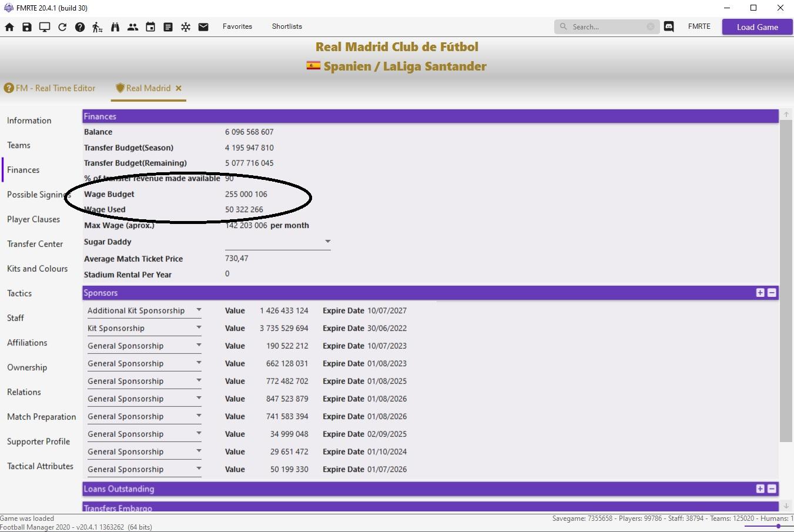Click the monitor screen icon
Screen dimensions: 794x532
[x=45, y=27]
